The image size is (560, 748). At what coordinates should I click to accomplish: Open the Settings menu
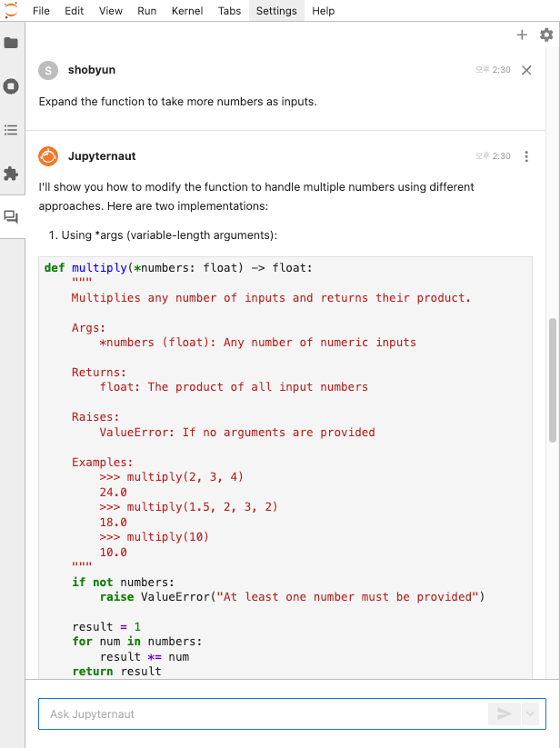coord(275,11)
